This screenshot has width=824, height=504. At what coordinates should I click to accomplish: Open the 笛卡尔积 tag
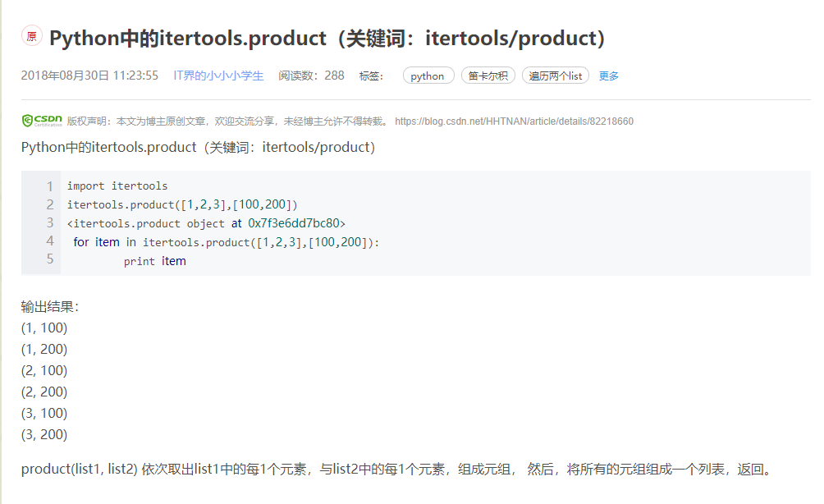pyautogui.click(x=488, y=76)
